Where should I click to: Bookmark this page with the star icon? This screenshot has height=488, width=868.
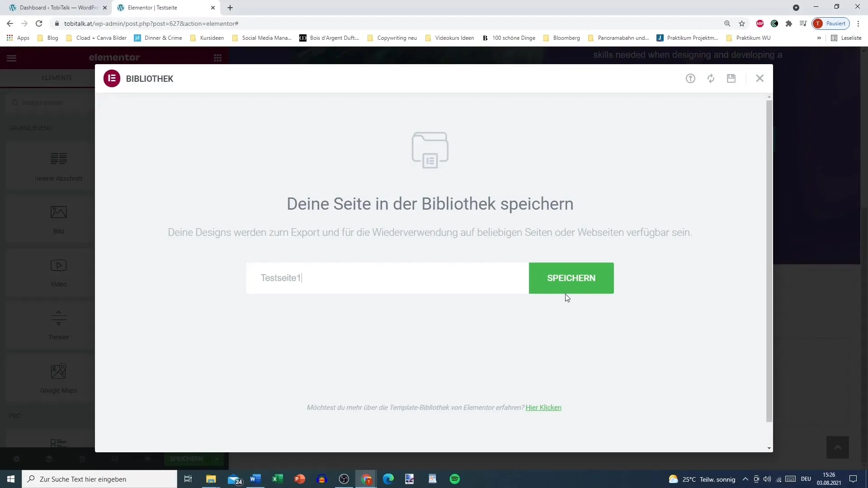pos(742,23)
